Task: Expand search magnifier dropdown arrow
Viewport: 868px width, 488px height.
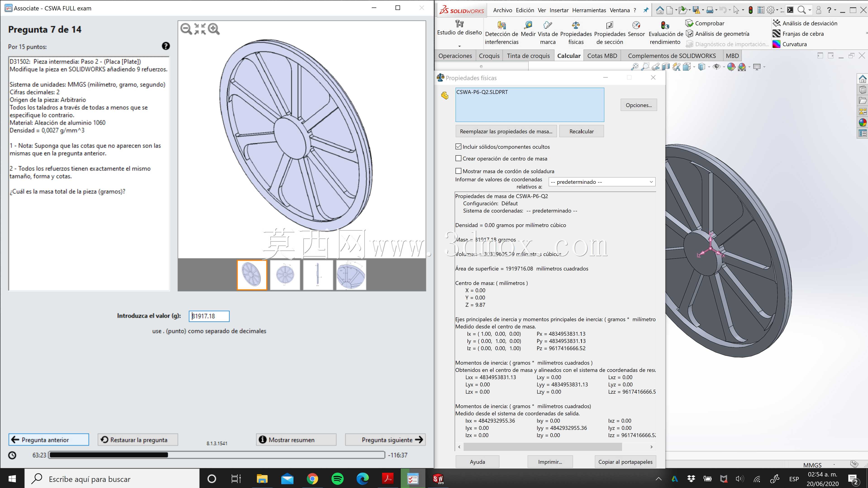Action: click(x=810, y=10)
